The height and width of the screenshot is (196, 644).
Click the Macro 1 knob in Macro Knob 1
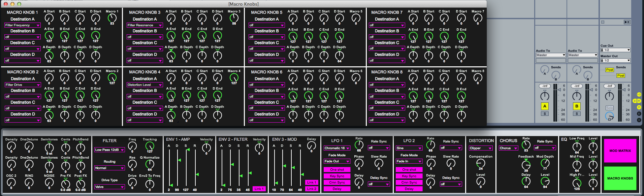pyautogui.click(x=112, y=18)
